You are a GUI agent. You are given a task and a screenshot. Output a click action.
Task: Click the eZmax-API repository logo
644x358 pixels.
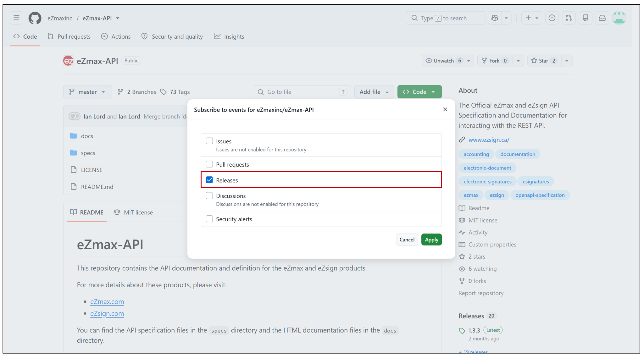pos(68,61)
